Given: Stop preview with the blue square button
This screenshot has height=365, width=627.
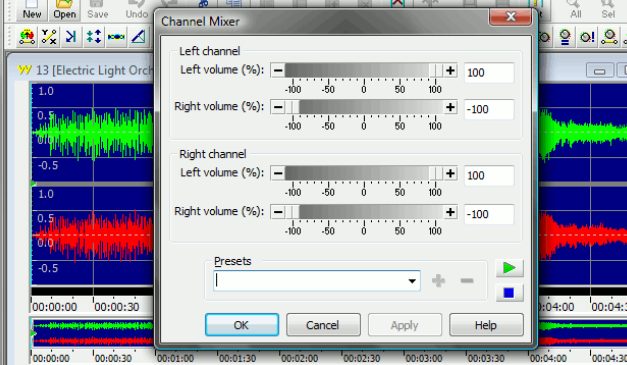Looking at the screenshot, I should [509, 293].
